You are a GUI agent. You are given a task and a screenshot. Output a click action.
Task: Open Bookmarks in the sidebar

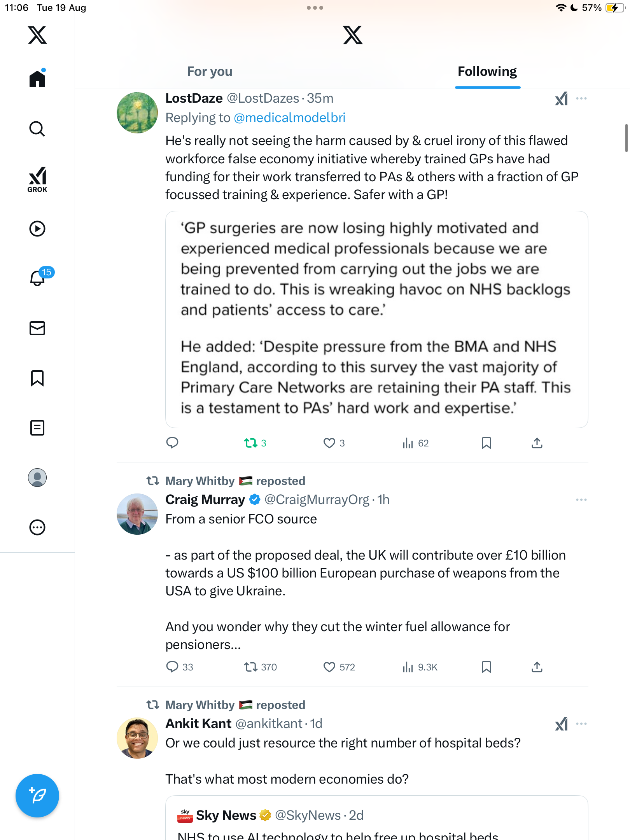click(37, 378)
